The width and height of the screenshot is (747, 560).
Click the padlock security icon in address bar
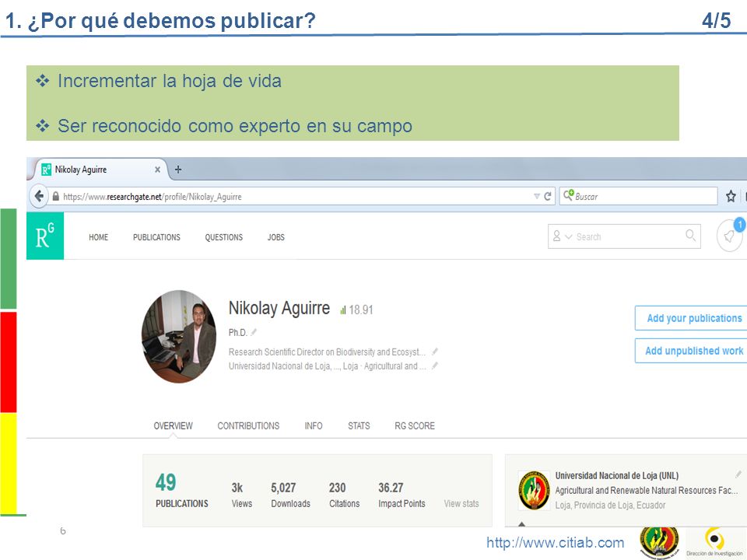pos(56,196)
